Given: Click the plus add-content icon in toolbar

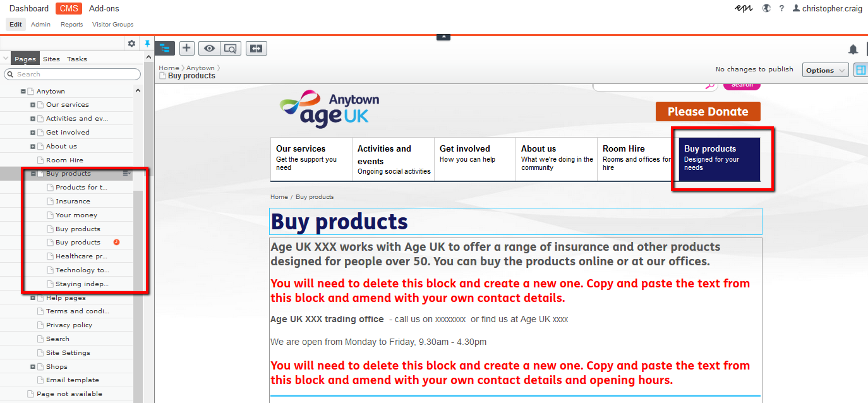Looking at the screenshot, I should [186, 48].
